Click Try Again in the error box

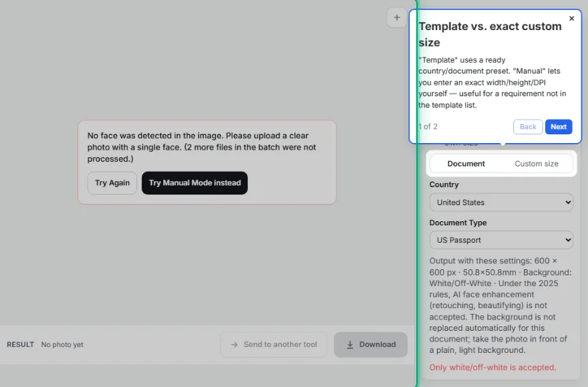pyautogui.click(x=112, y=183)
